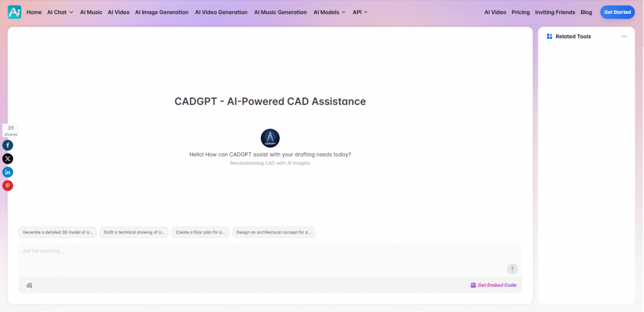The width and height of the screenshot is (644, 312).
Task: Select 'Create a floor plan' prompt
Action: tap(201, 232)
